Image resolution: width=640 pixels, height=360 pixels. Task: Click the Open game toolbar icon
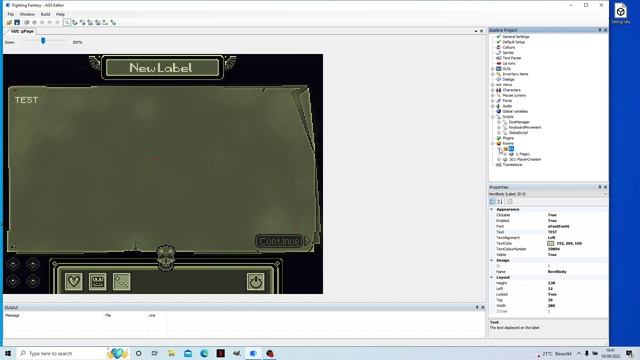9,22
